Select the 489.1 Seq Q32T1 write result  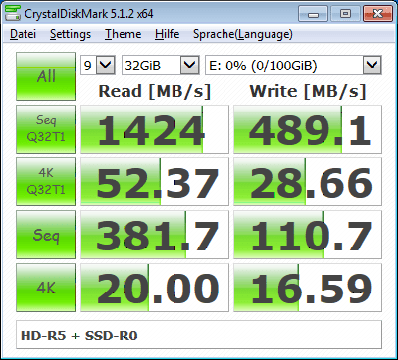[307, 130]
